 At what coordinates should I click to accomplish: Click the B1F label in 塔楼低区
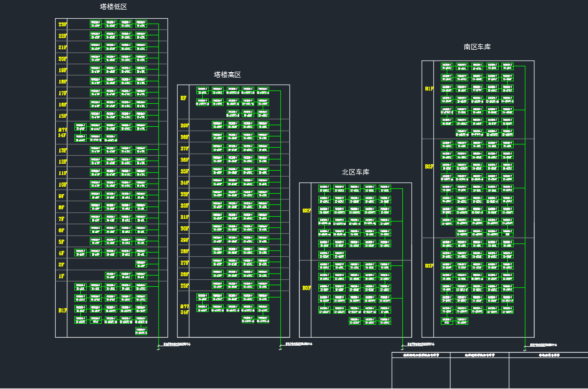tap(63, 310)
